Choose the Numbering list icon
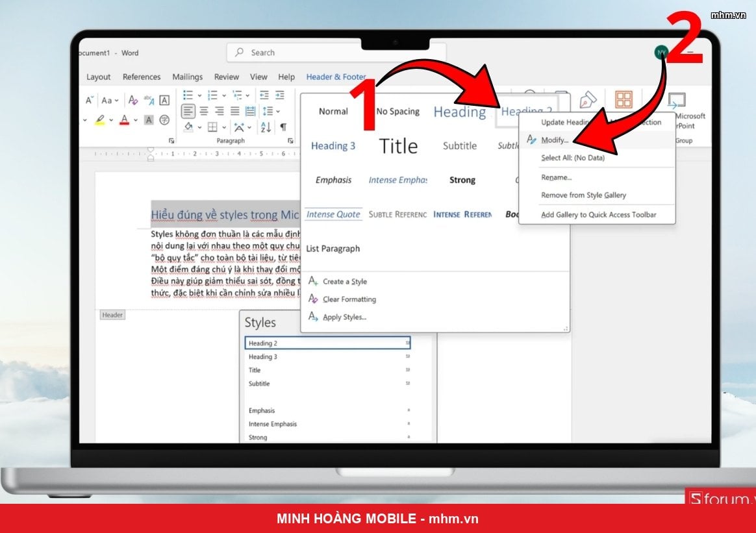Image resolution: width=756 pixels, height=533 pixels. click(212, 95)
